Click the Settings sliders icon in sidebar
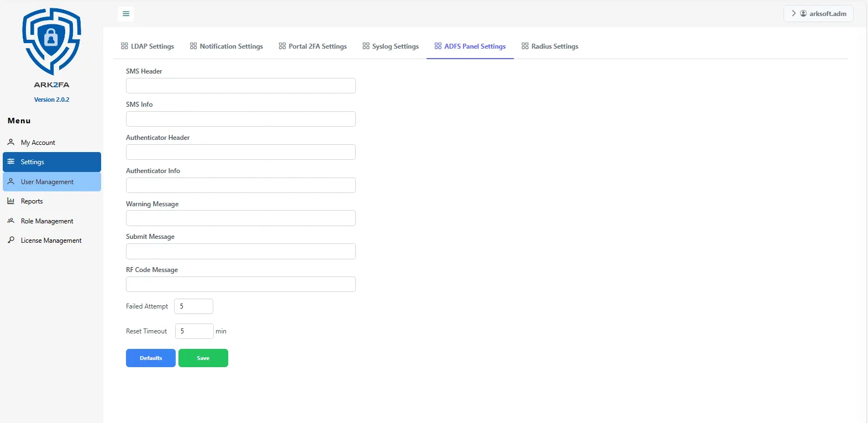The image size is (868, 423). (11, 161)
